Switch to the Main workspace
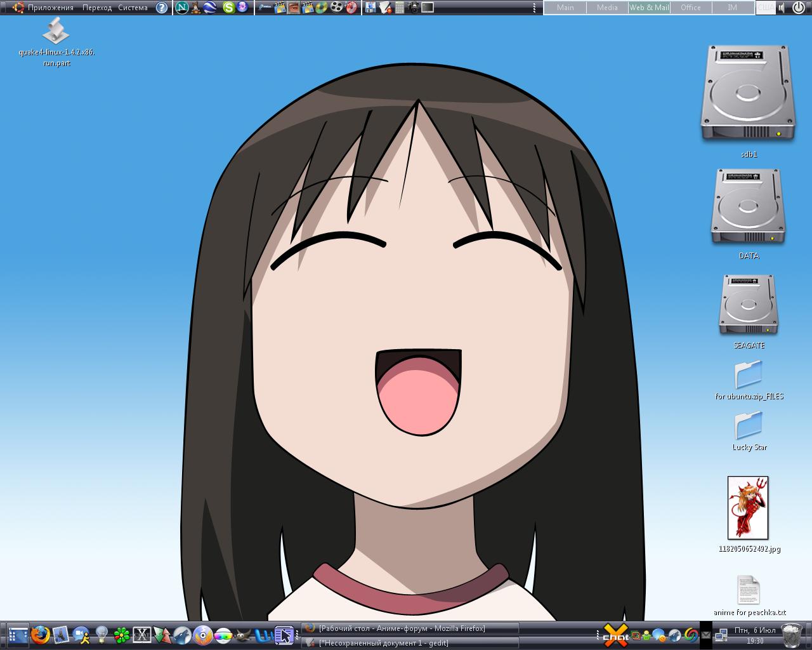Screen dimensions: 812x650 pos(565,8)
